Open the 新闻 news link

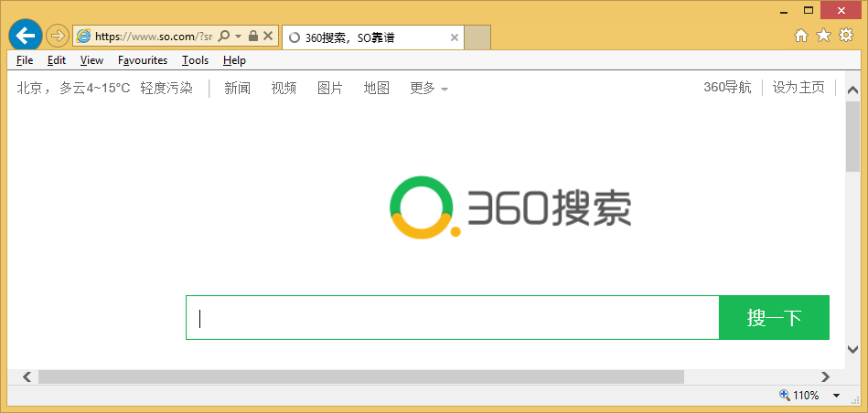(238, 88)
